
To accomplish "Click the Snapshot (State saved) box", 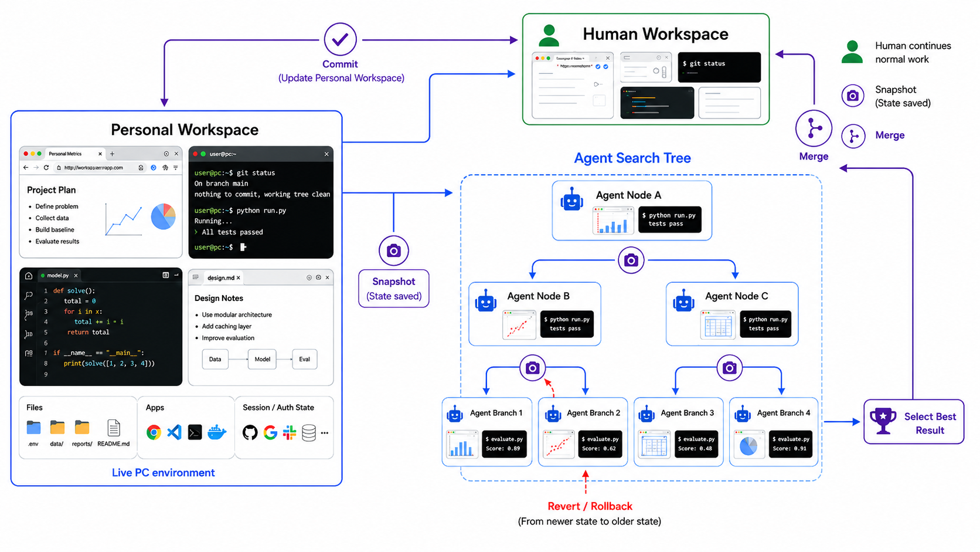I will pyautogui.click(x=394, y=289).
